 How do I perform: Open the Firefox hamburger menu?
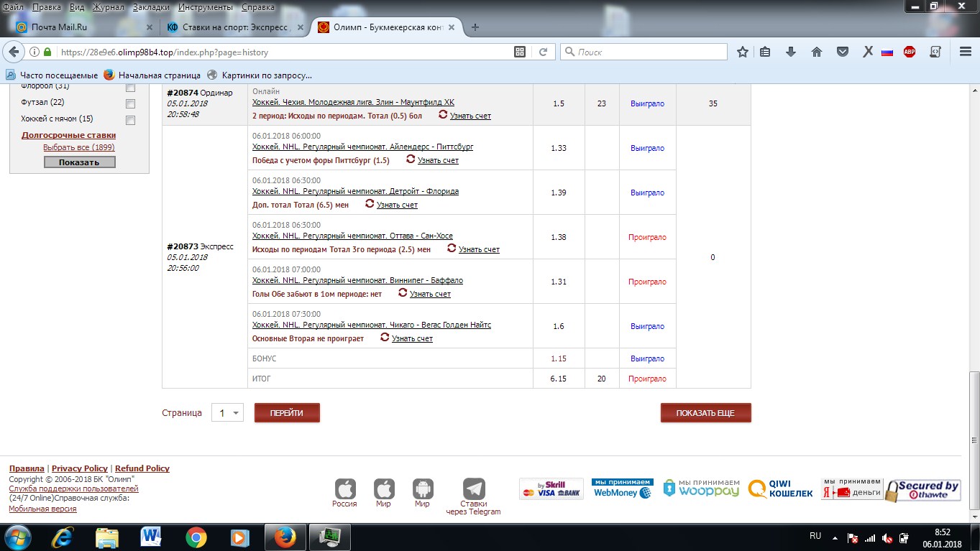(966, 52)
